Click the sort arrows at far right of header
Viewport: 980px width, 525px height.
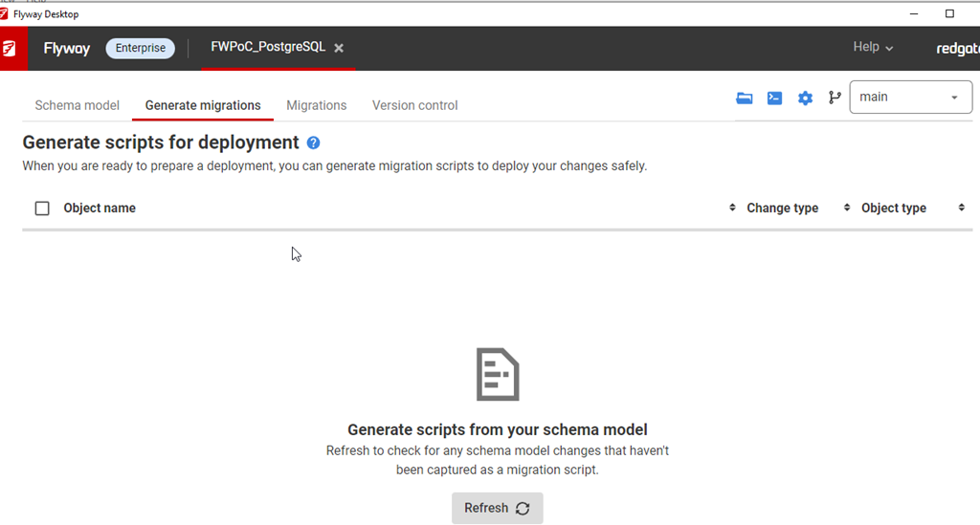point(961,208)
